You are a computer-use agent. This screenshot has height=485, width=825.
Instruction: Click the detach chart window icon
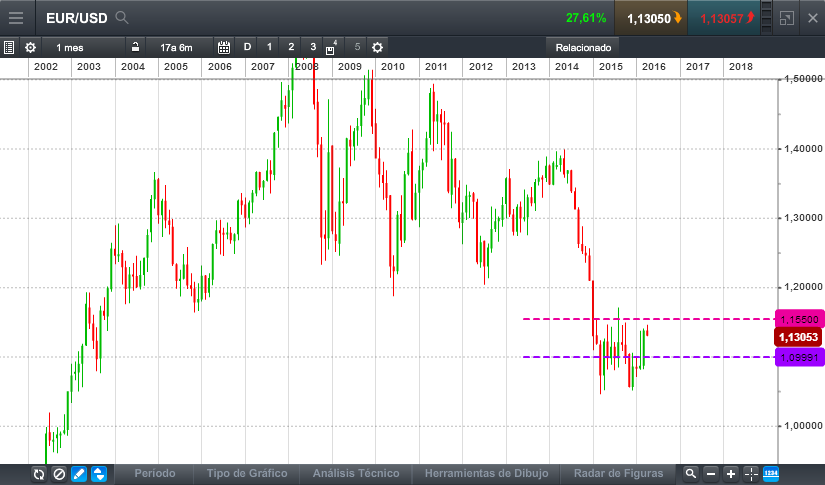pyautogui.click(x=787, y=18)
